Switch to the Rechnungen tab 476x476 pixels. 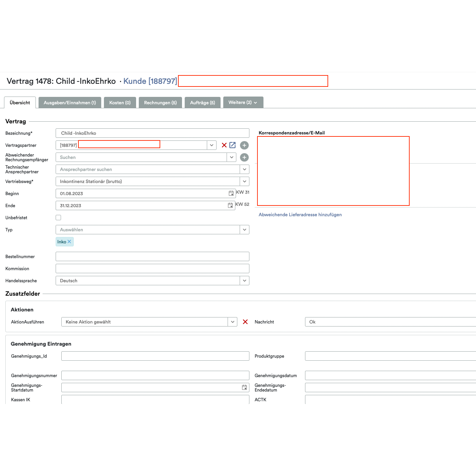tap(160, 102)
